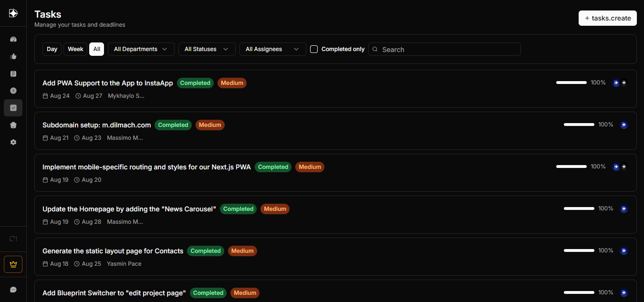Open the chat bubble icon in sidebar
Screen dimensions: 644x302
point(13,290)
